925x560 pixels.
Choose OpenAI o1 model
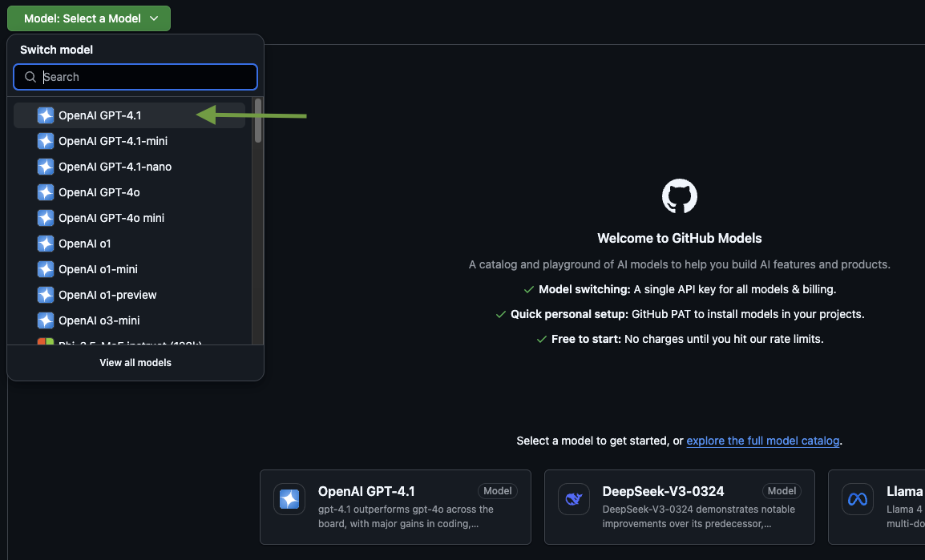(129, 244)
